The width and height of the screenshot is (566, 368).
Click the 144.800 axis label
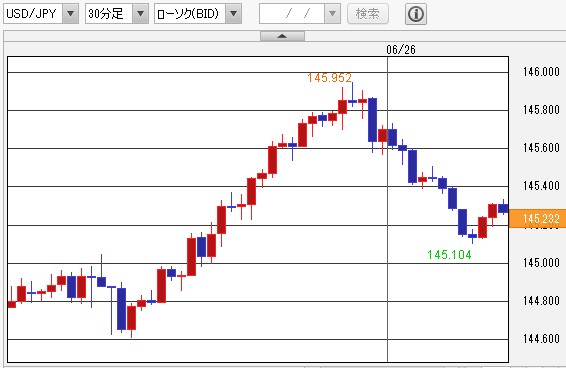tap(541, 300)
